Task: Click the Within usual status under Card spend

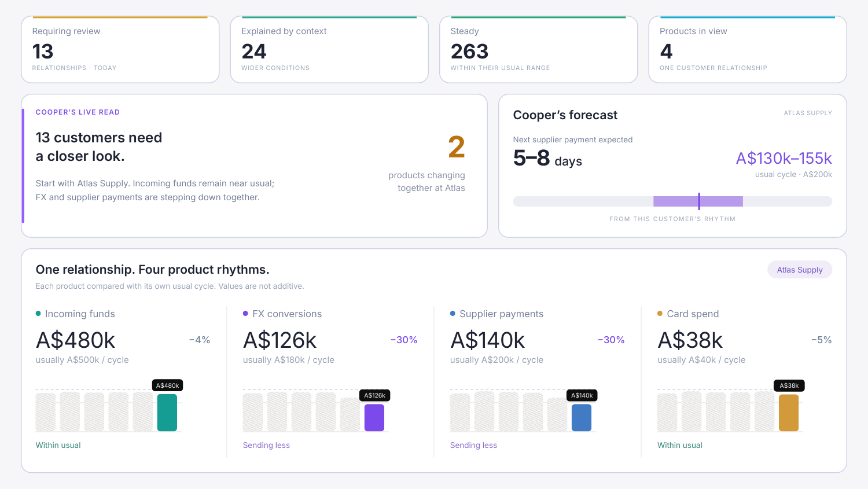Action: tap(680, 445)
